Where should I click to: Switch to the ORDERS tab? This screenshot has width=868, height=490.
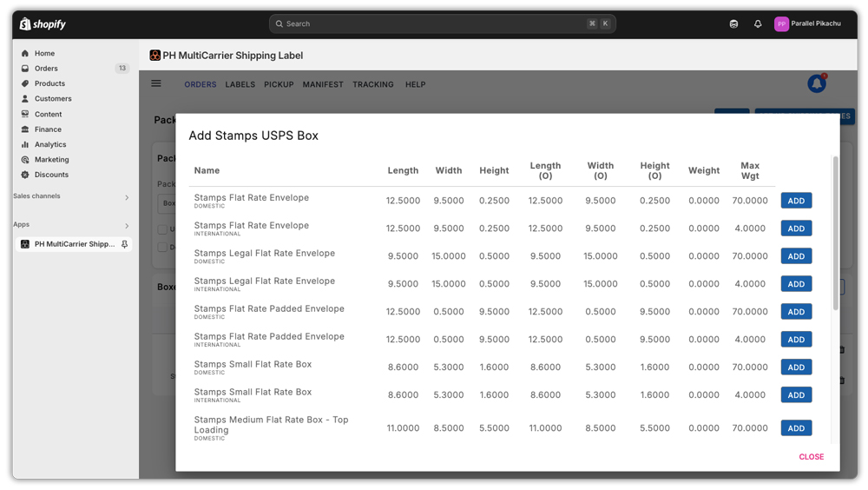coord(201,84)
